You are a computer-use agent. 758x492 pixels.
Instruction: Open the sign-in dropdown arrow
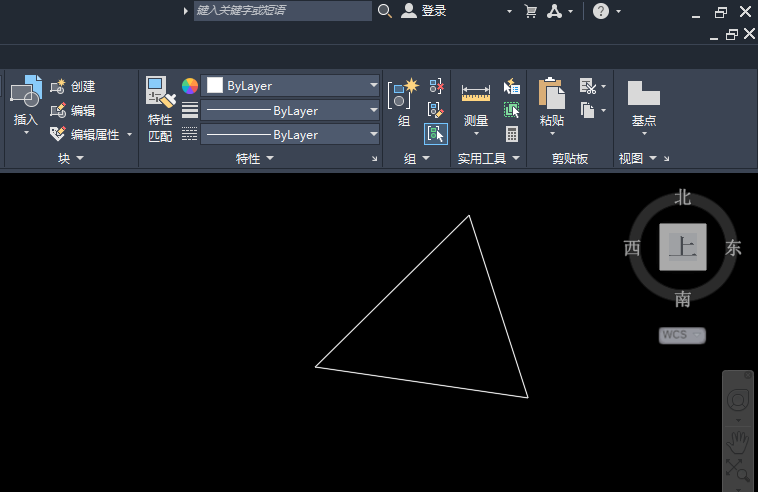(509, 11)
